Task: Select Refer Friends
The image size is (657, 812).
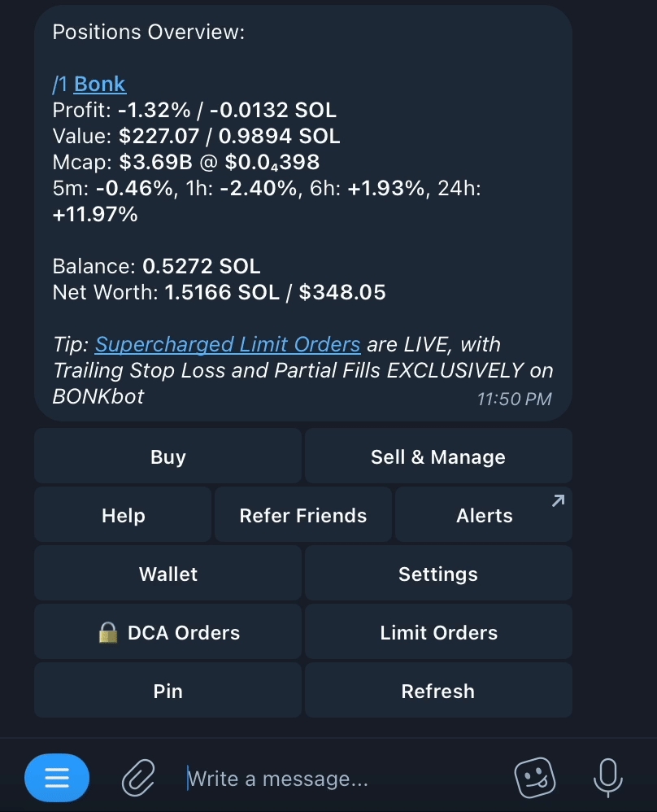Action: coord(302,516)
